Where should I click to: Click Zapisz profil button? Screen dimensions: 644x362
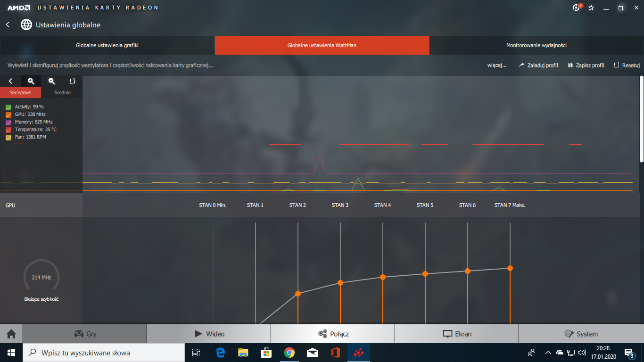click(x=586, y=66)
